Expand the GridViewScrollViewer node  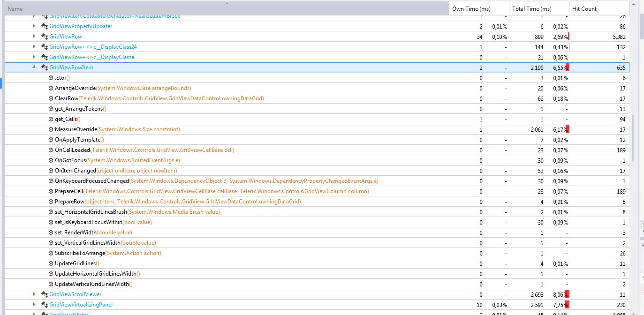point(34,294)
